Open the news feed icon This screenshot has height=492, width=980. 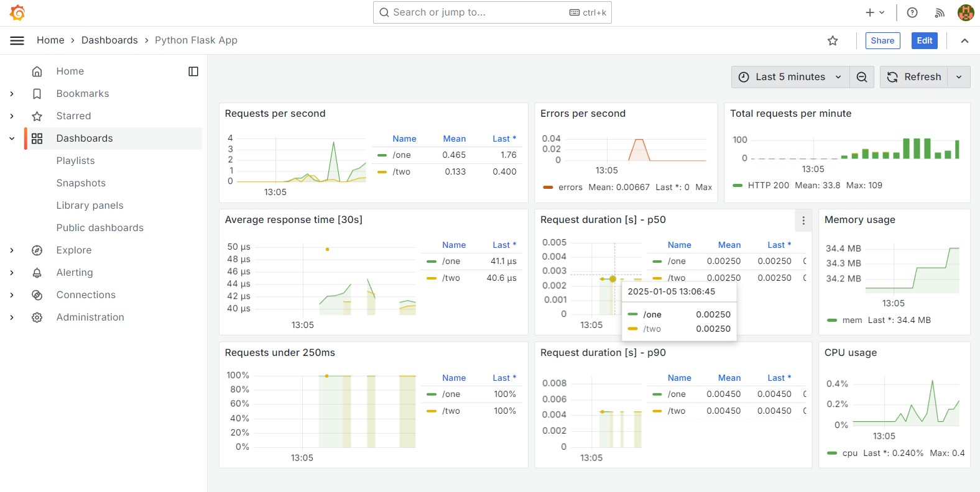[940, 12]
